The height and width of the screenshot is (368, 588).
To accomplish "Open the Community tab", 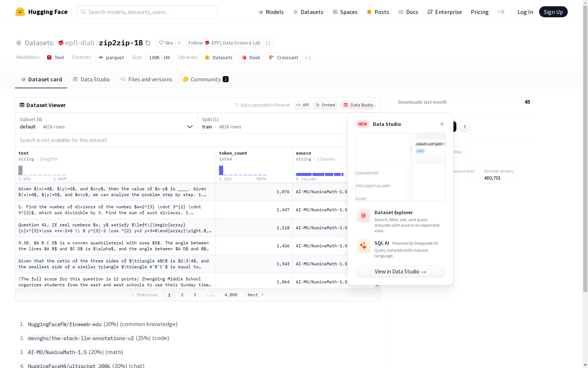I will tap(206, 79).
